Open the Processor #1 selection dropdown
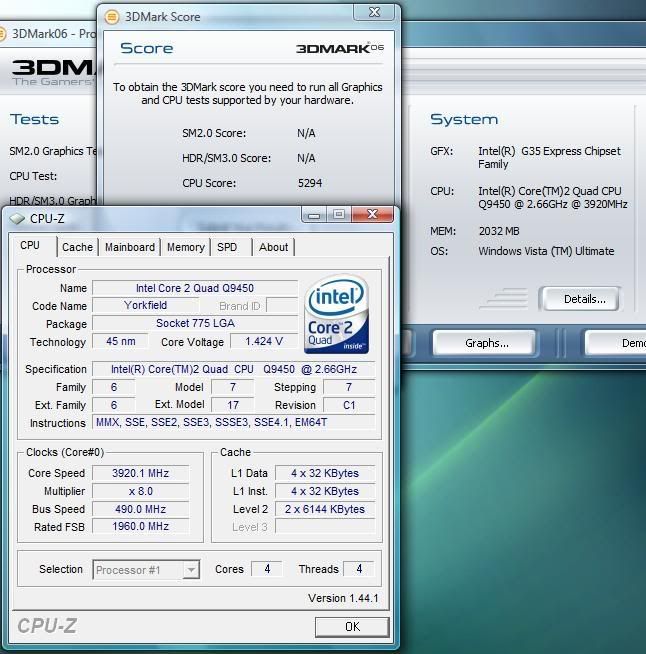The height and width of the screenshot is (654, 646). point(146,570)
